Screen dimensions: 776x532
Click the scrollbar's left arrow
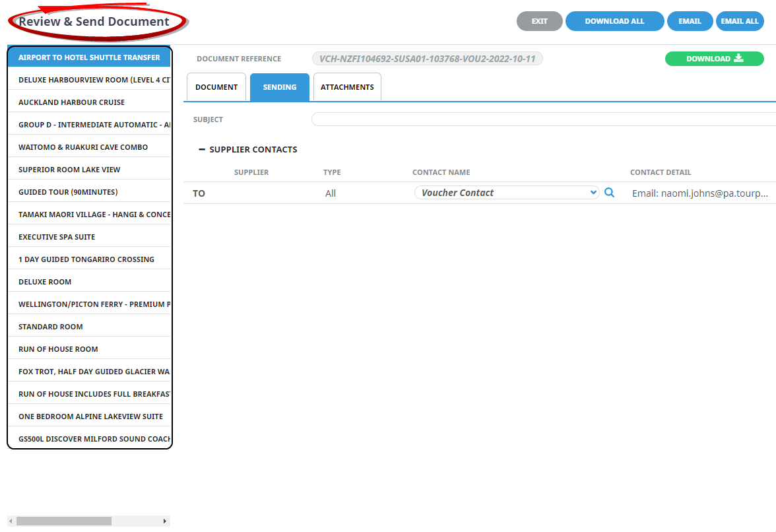coord(11,521)
